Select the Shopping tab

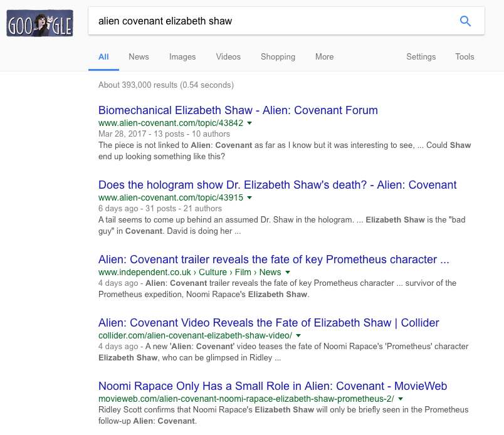(278, 56)
